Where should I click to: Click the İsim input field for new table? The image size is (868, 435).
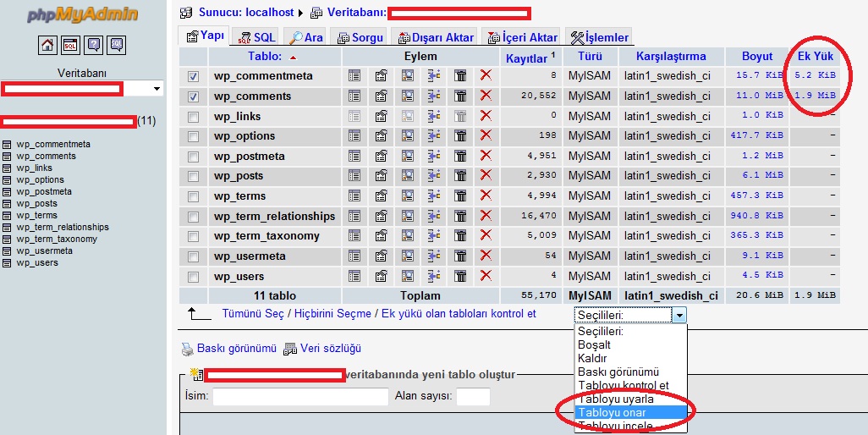[x=300, y=396]
